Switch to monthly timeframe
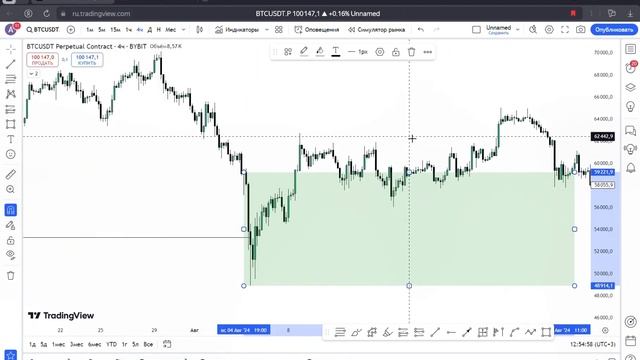The width and height of the screenshot is (640, 360). point(171,29)
